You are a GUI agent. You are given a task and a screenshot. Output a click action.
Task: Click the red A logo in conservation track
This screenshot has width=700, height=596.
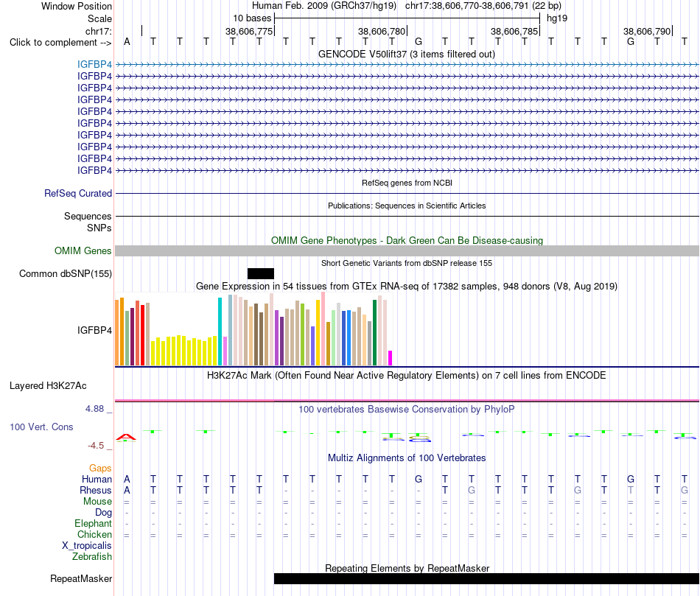[x=126, y=437]
